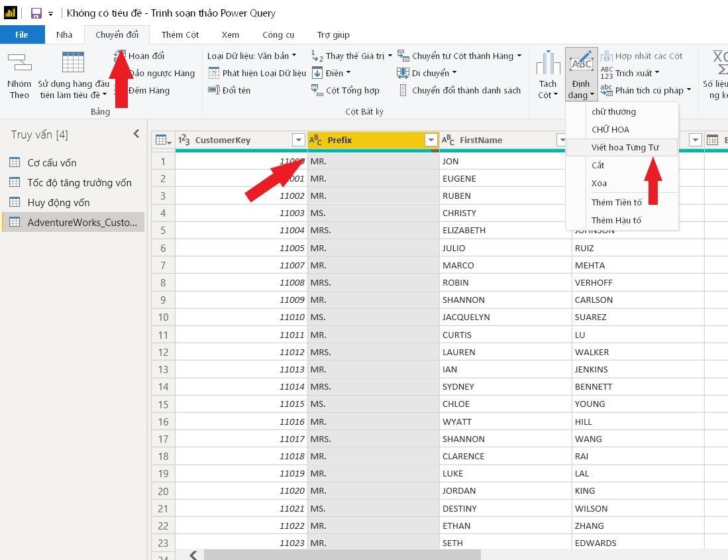Image resolution: width=728 pixels, height=560 pixels.
Task: Click the save icon in title bar
Action: [36, 13]
